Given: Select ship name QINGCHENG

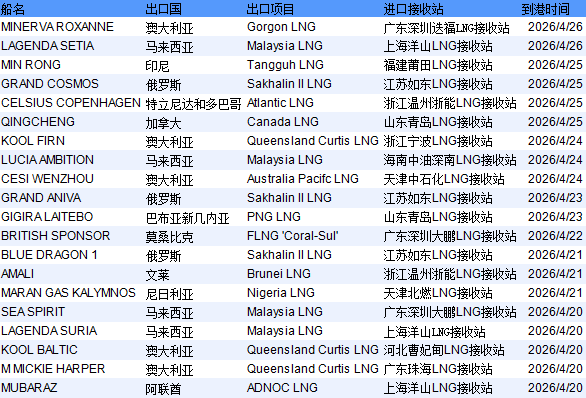Looking at the screenshot, I should click(38, 122).
